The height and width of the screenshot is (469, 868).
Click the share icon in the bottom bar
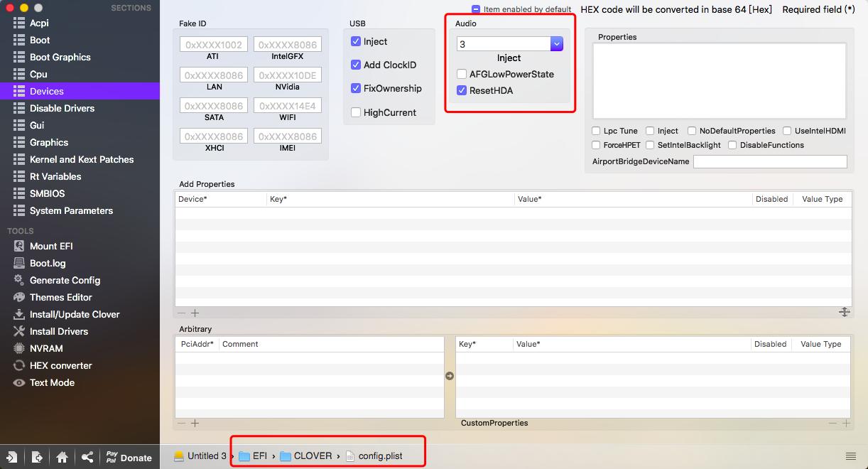tap(87, 457)
